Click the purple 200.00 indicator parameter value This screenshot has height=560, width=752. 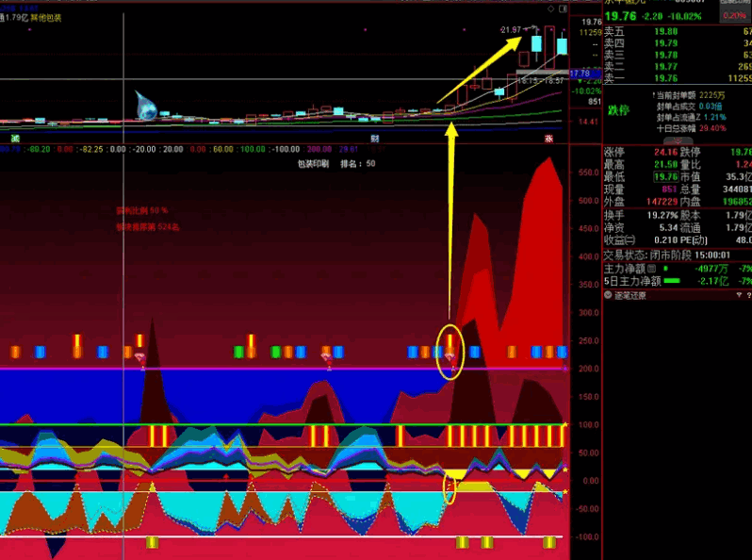pyautogui.click(x=319, y=149)
